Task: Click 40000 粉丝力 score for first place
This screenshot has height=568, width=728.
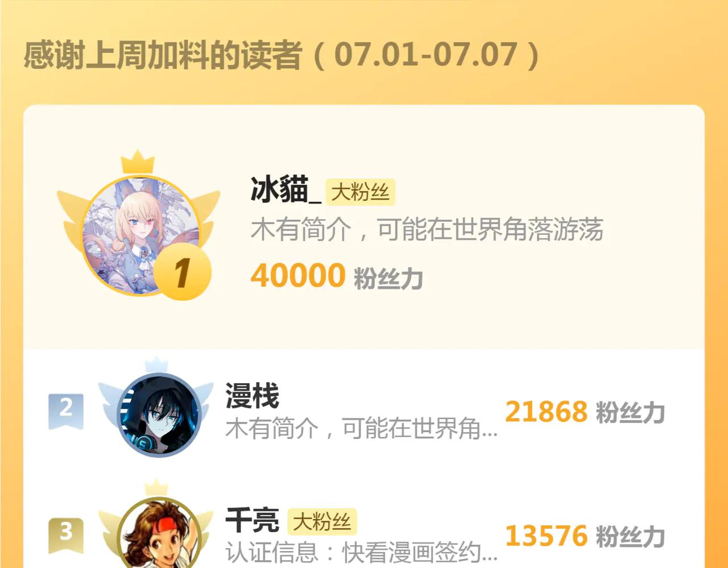Action: [x=337, y=276]
